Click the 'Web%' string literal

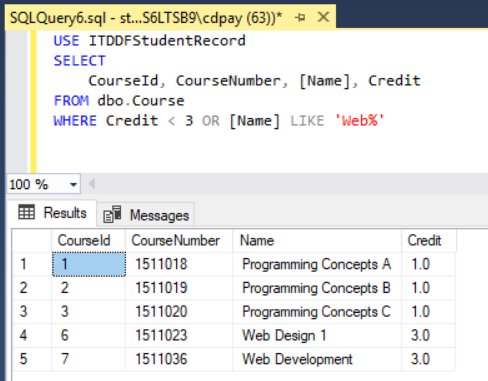coord(359,121)
